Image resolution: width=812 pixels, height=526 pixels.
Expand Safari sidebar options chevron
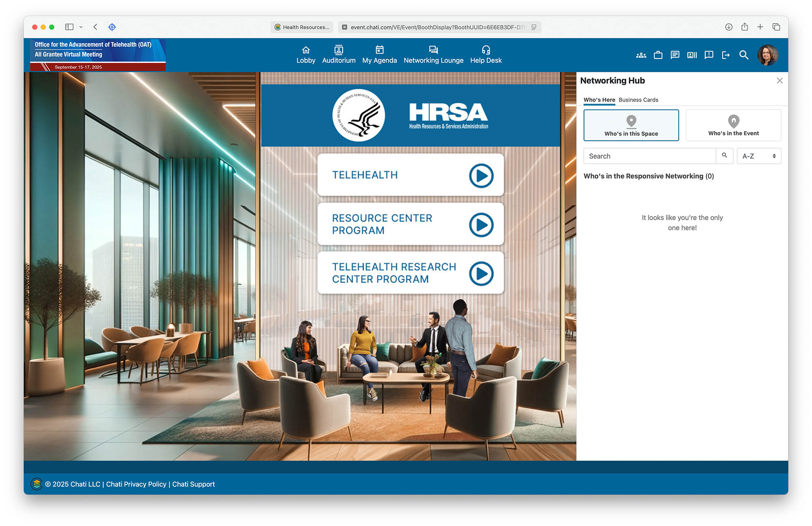tap(81, 27)
